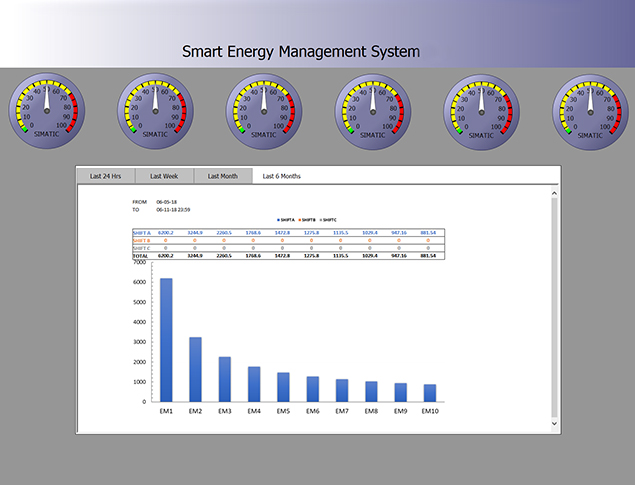Screen dimensions: 635x485
Task: Click the TOTAL row label in table
Action: (x=140, y=256)
